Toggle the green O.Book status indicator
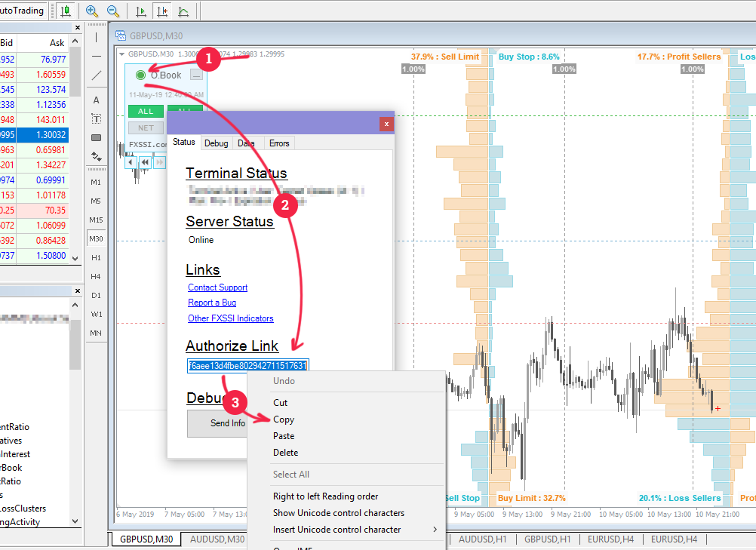The image size is (756, 550). tap(140, 75)
